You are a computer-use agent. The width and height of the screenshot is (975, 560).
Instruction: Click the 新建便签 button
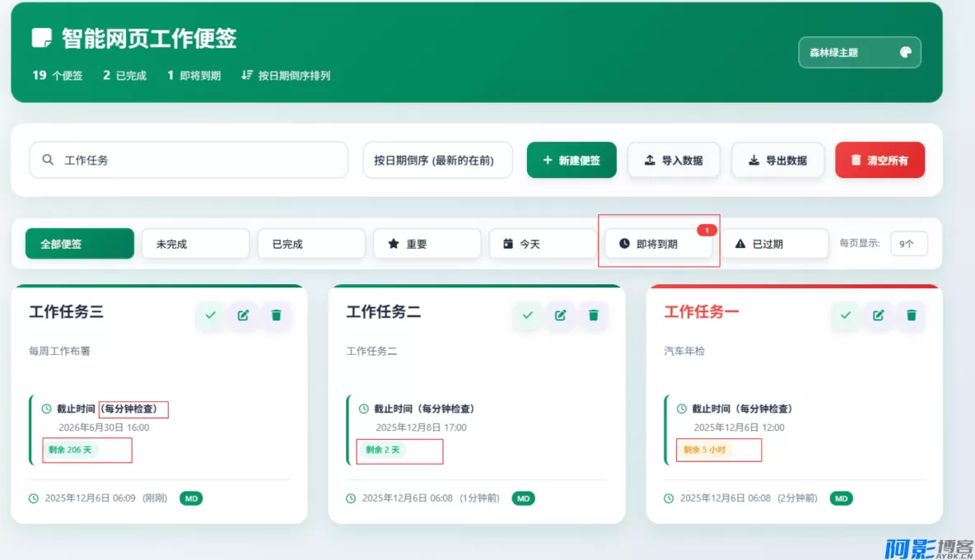(x=571, y=160)
